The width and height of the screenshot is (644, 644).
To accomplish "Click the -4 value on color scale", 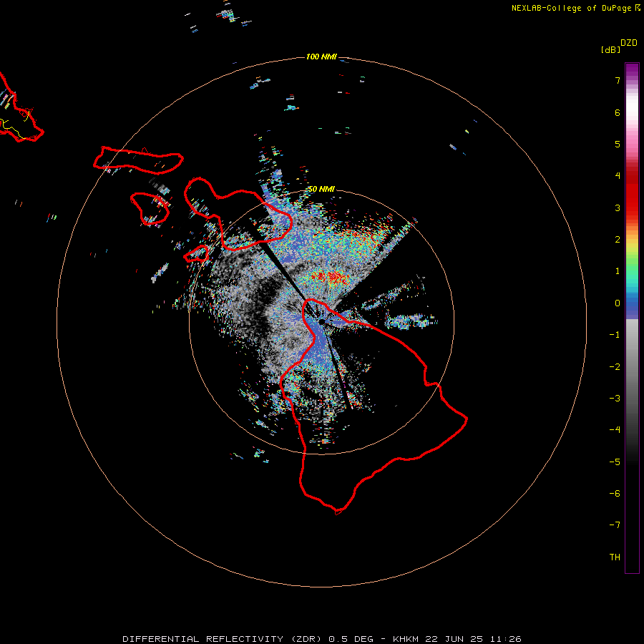I will tap(615, 430).
